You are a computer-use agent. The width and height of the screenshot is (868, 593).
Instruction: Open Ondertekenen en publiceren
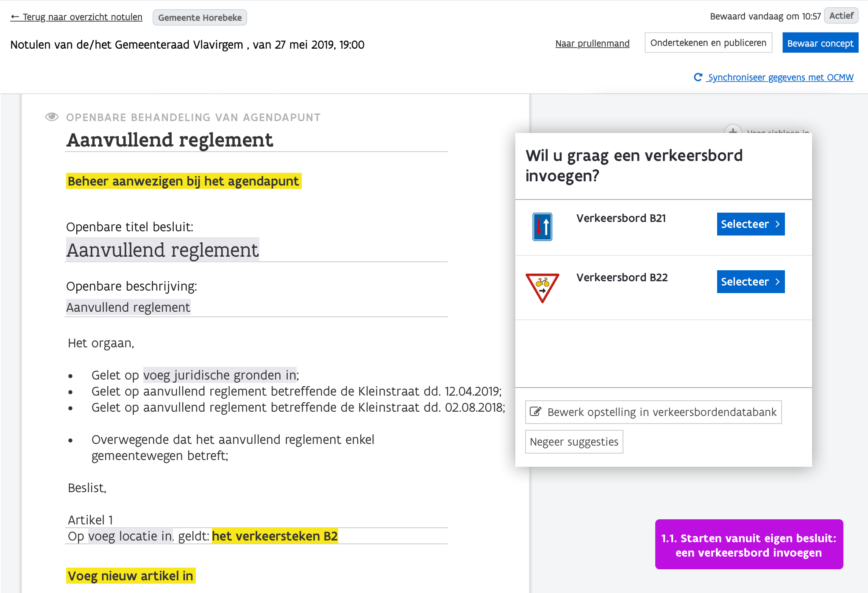pos(708,43)
